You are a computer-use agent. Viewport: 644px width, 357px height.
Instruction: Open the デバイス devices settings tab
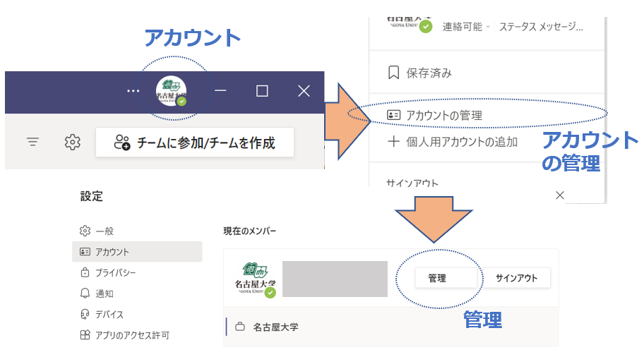pos(109,315)
